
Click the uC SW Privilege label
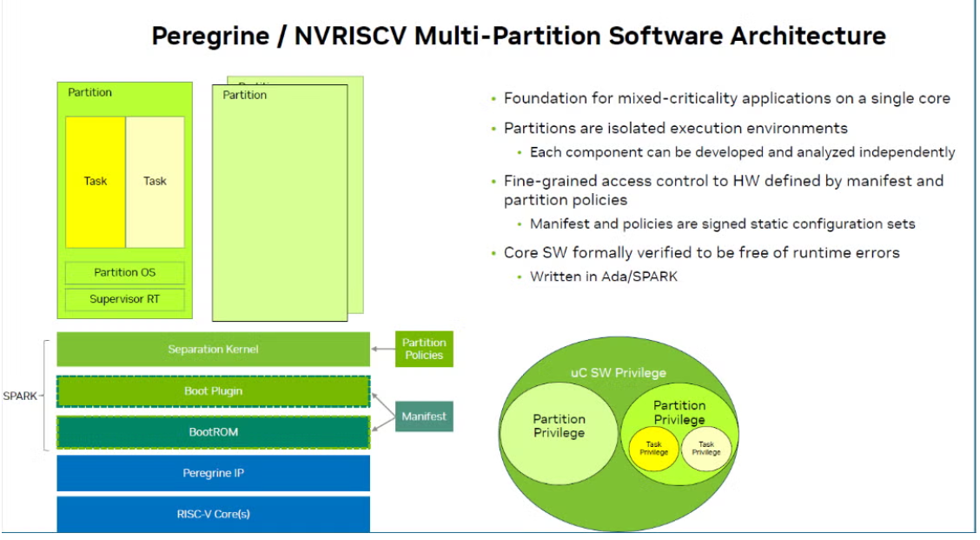click(618, 373)
